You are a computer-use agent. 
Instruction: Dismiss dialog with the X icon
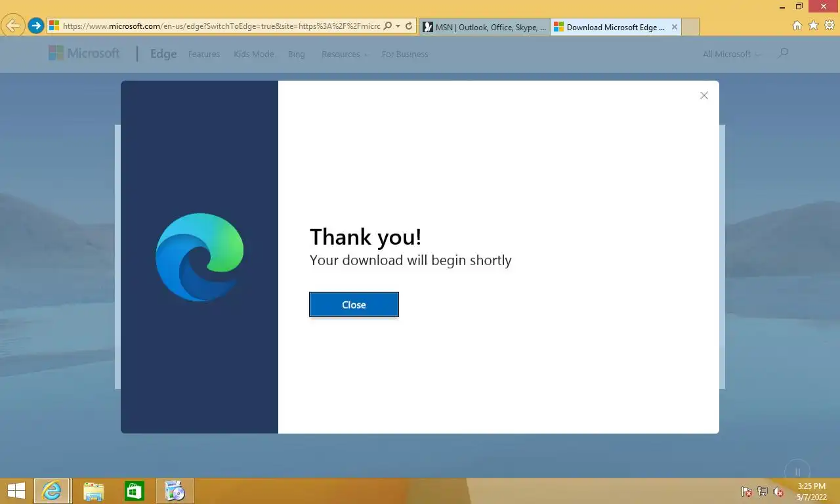coord(704,95)
